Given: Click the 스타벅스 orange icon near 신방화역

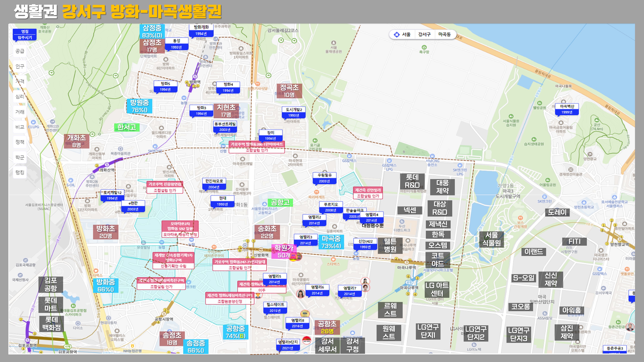Looking at the screenshot, I should click(x=333, y=259).
